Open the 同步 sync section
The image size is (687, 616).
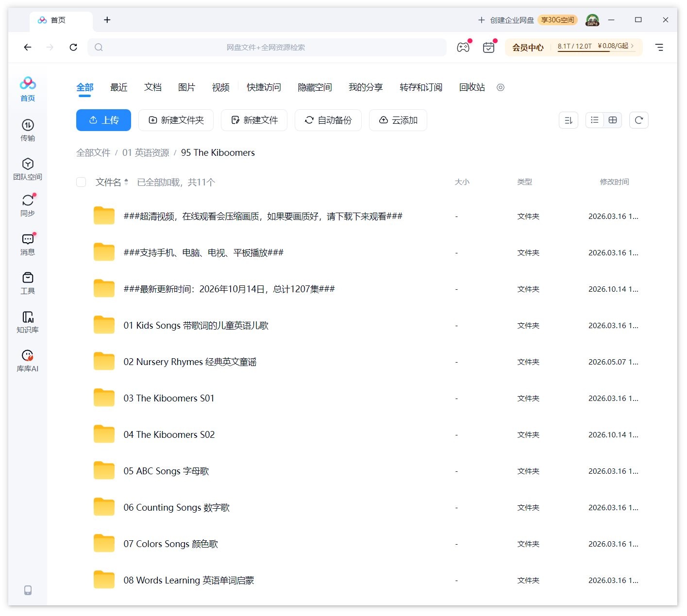click(x=28, y=205)
